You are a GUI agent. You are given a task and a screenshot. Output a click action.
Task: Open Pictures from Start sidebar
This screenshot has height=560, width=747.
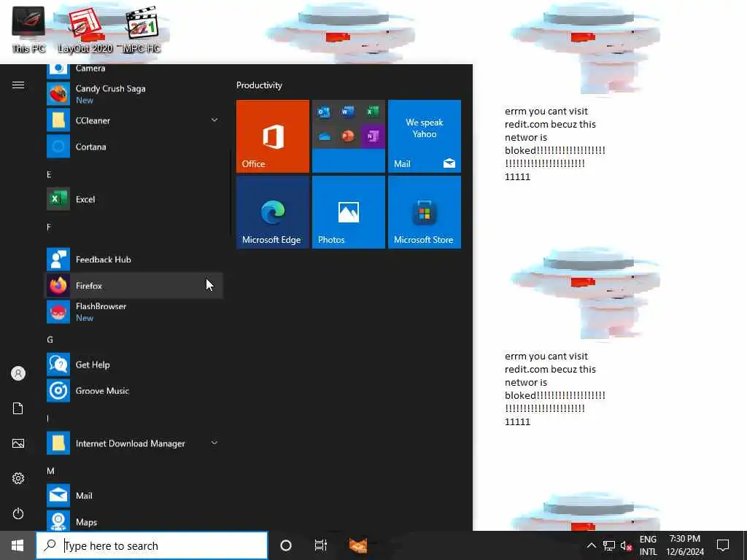point(18,443)
